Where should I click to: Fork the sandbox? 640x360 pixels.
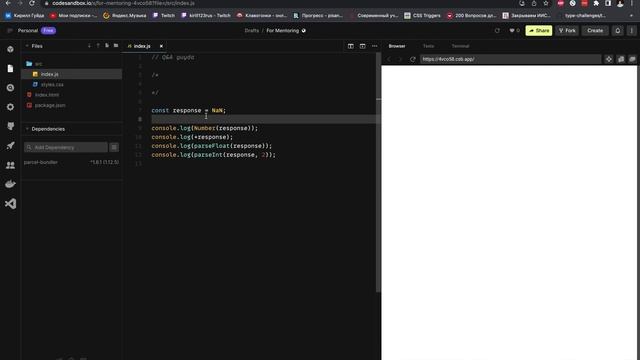coord(567,31)
